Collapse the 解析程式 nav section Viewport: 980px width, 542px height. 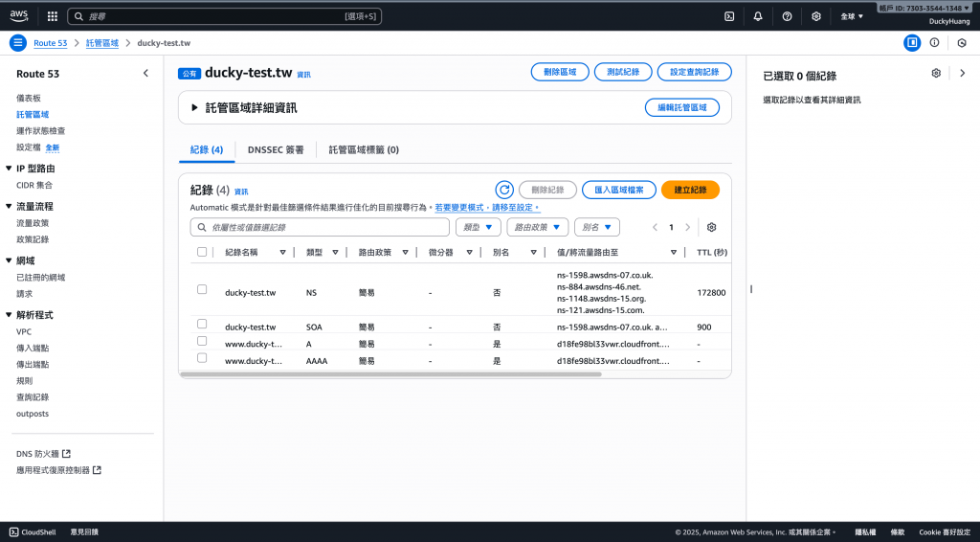point(8,315)
